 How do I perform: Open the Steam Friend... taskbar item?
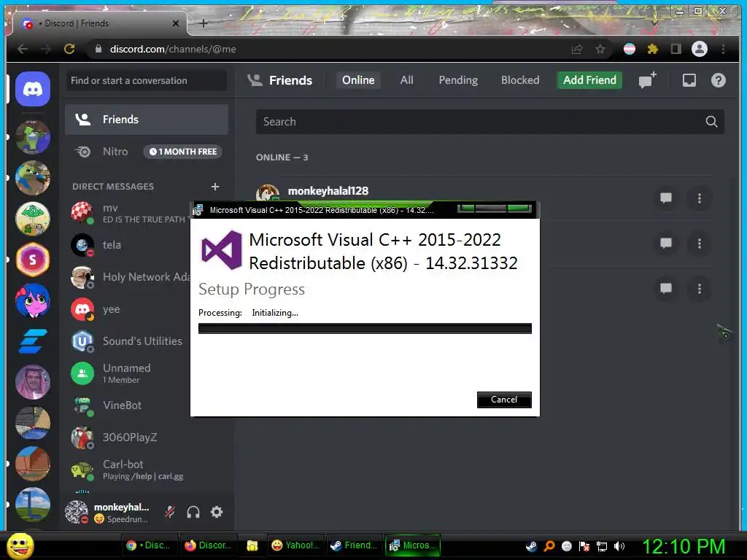click(x=355, y=545)
